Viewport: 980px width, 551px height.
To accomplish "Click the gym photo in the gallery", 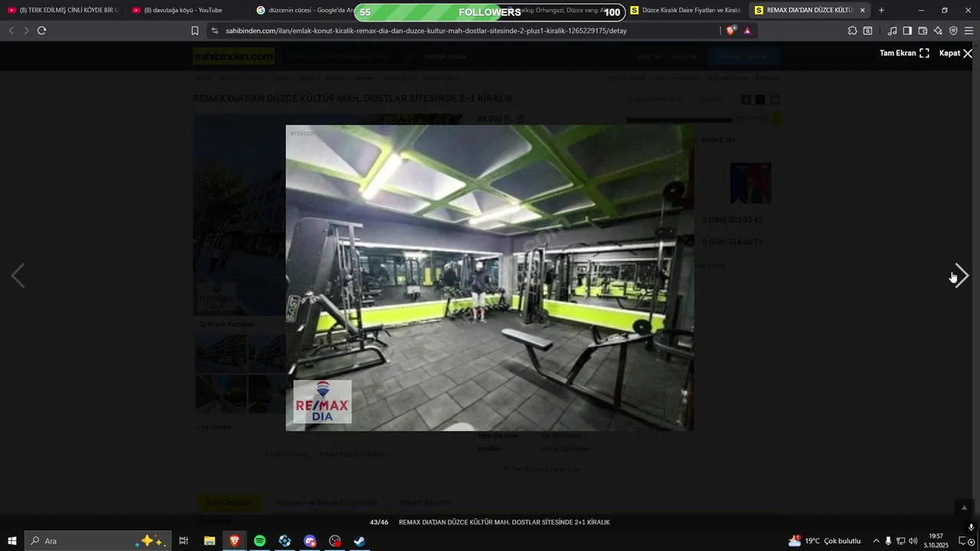I will coord(490,278).
